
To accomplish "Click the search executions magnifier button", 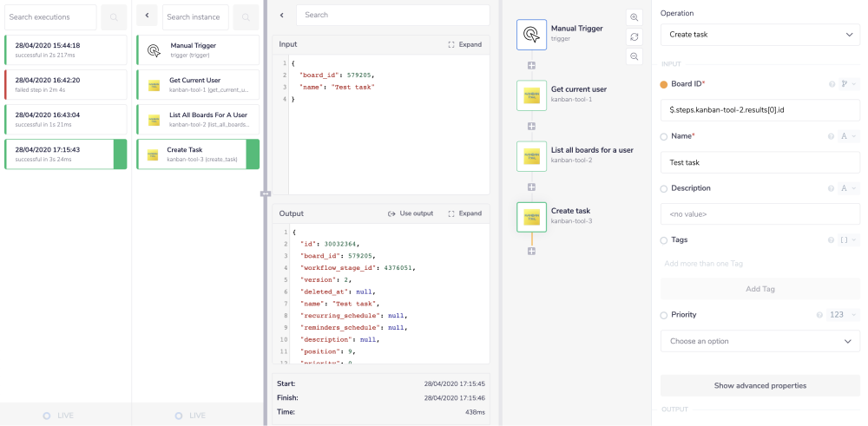I will tap(114, 16).
